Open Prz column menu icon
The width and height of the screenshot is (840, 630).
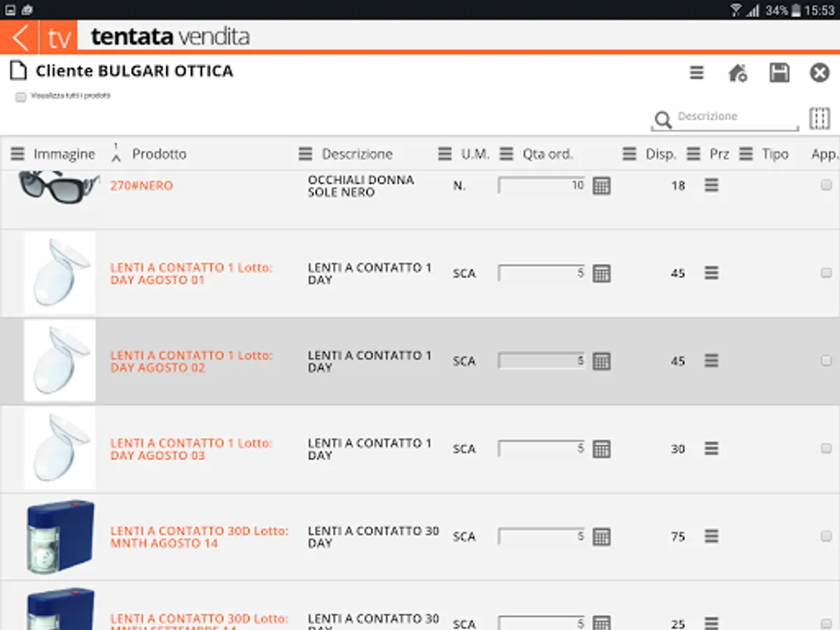(x=693, y=154)
